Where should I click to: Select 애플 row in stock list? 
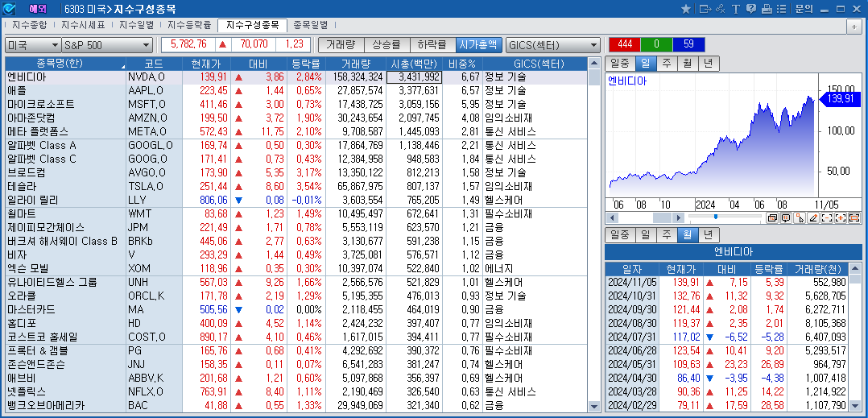coord(296,90)
